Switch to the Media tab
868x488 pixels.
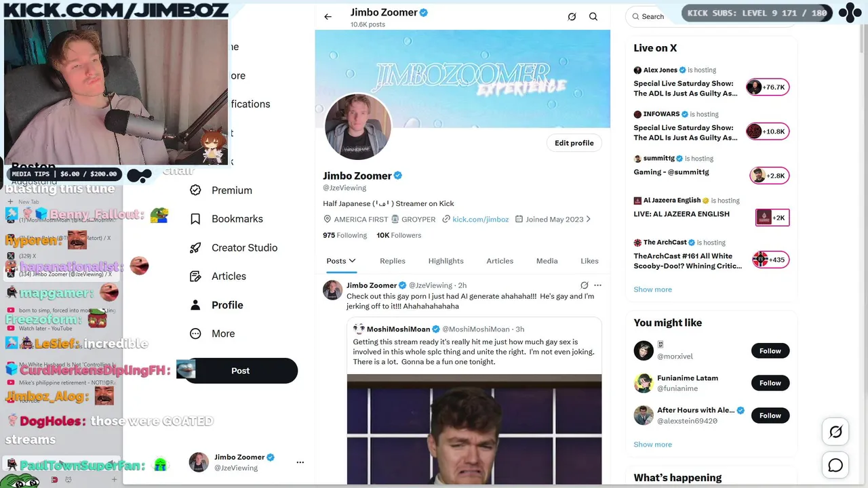[547, 261]
